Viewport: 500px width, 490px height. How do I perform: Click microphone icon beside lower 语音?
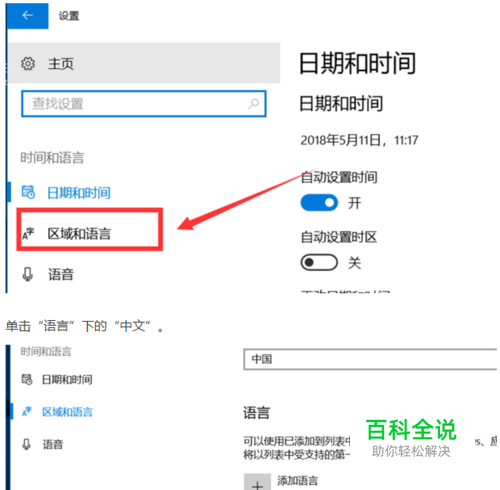pos(26,444)
